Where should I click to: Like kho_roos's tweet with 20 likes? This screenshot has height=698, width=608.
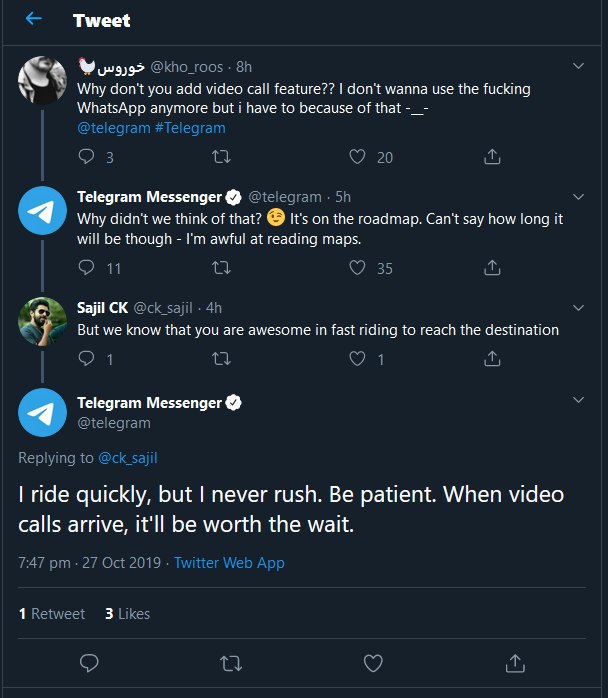point(357,157)
